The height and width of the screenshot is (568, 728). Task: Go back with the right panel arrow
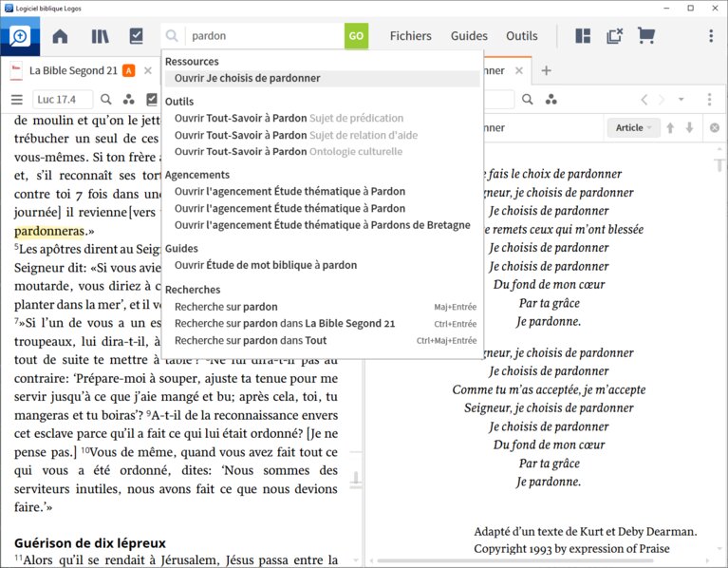click(x=644, y=100)
